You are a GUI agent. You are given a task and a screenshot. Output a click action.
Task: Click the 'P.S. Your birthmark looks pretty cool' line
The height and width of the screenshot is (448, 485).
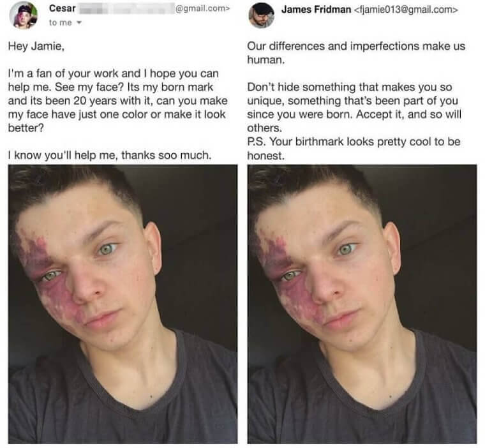pyautogui.click(x=354, y=142)
